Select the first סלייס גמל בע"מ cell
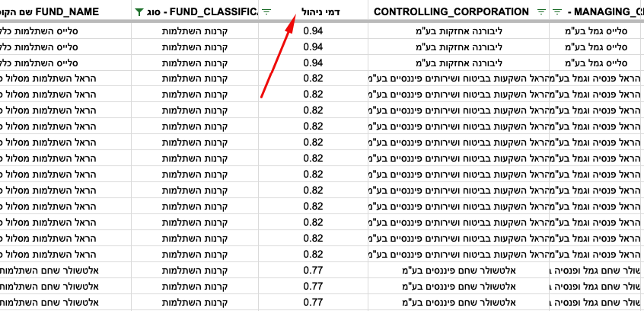Image resolution: width=644 pixels, height=311 pixels. coord(597,30)
